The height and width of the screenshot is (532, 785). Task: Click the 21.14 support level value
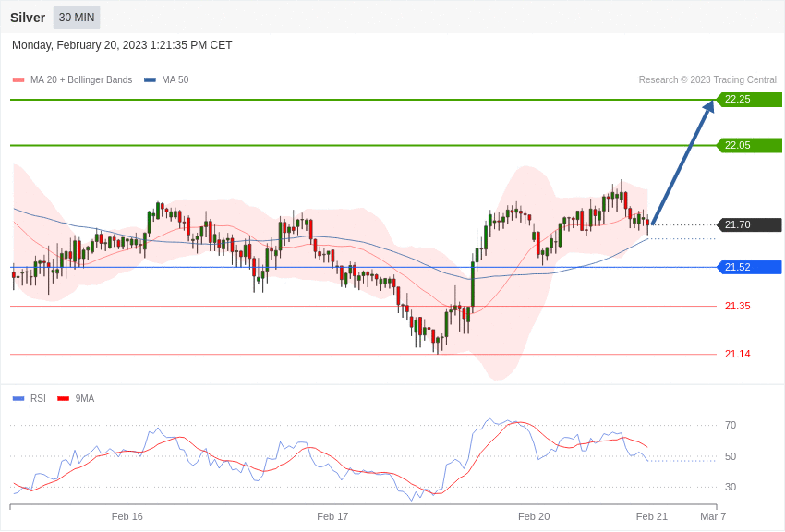tap(738, 354)
